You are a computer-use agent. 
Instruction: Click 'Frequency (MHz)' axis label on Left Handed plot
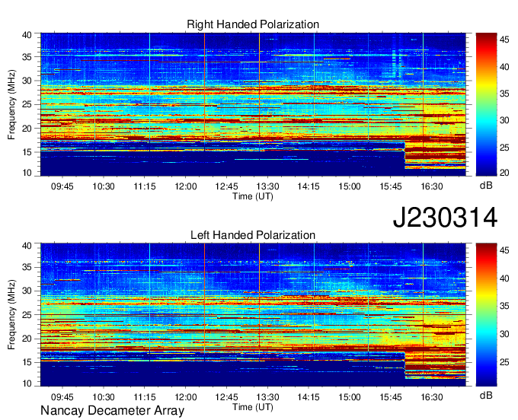[11, 315]
